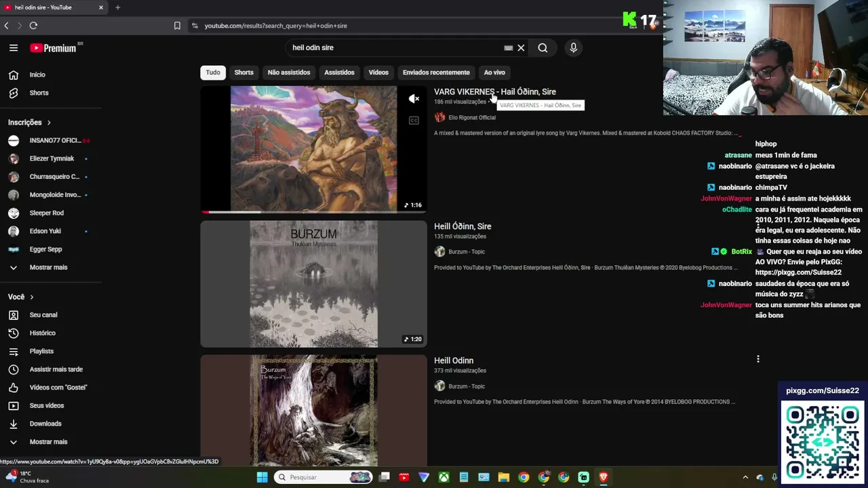This screenshot has width=868, height=488.
Task: Switch to the heil odin sire YouTube tab
Action: 53,7
